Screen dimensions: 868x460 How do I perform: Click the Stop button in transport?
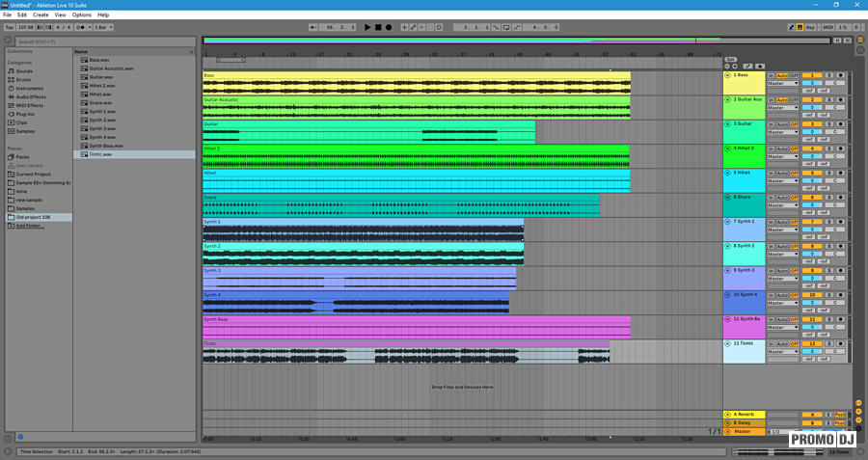(378, 27)
